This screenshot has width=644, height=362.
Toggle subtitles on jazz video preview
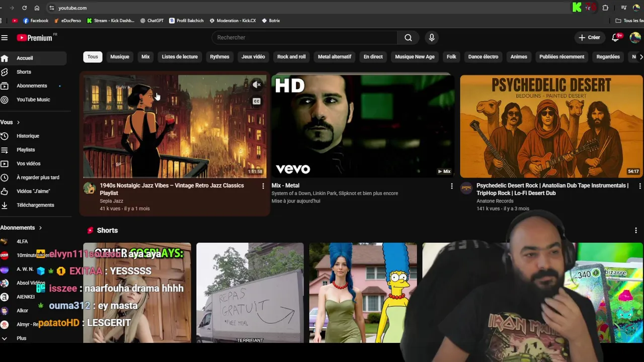257,101
